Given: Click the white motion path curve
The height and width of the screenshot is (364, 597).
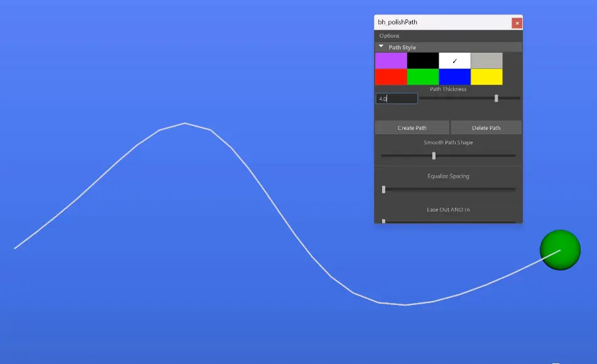Looking at the screenshot, I should 278,210.
